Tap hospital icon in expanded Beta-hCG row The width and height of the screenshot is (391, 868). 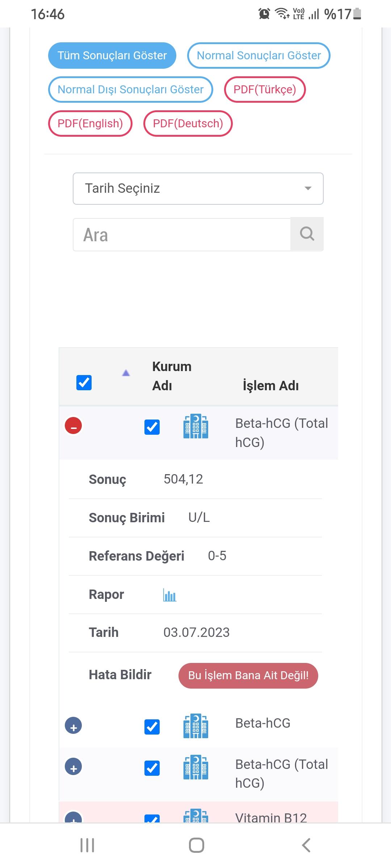click(x=195, y=426)
